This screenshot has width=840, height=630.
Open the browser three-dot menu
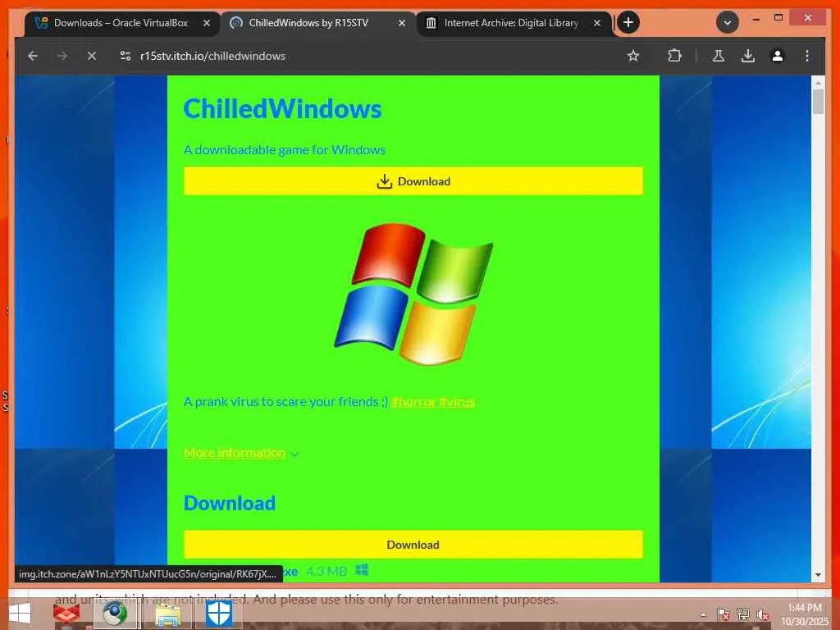[x=807, y=56]
